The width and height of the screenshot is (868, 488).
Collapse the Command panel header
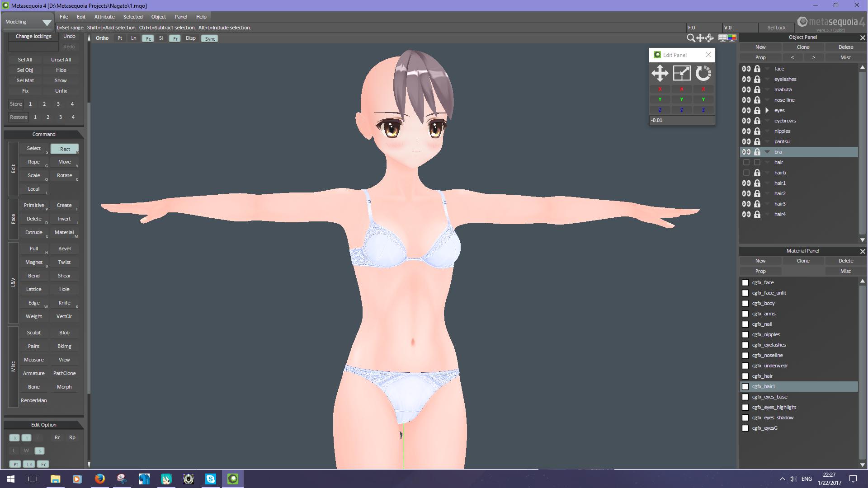[43, 134]
